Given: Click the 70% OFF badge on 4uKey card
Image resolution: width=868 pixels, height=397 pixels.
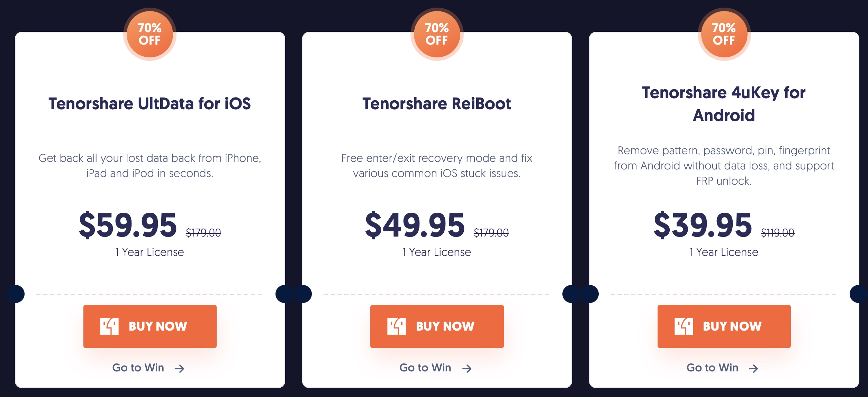Looking at the screenshot, I should click(x=724, y=34).
